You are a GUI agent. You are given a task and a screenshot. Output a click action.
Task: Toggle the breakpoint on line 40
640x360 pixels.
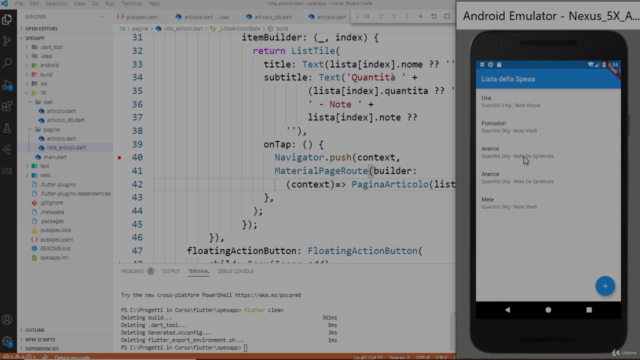[x=119, y=158]
